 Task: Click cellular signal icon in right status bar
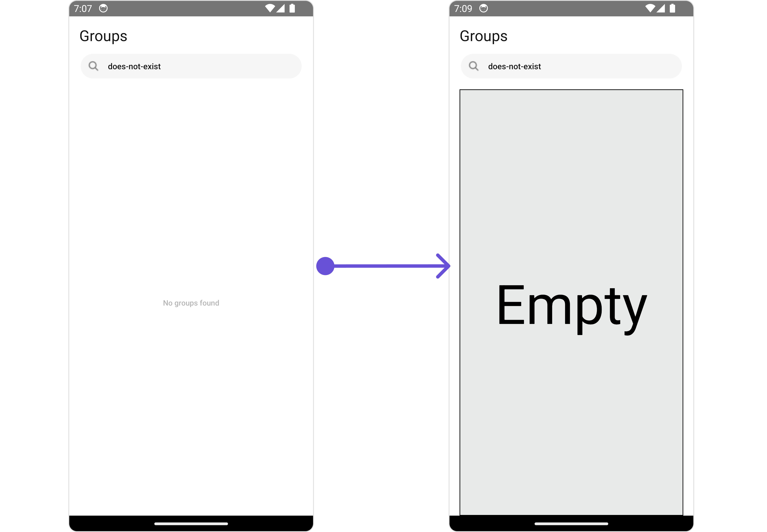pos(661,8)
